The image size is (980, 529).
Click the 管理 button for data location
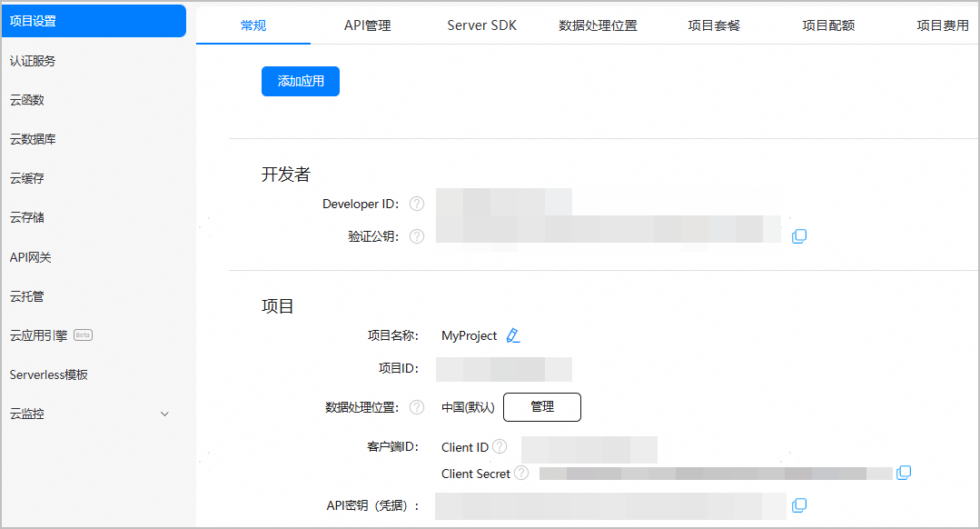click(542, 407)
